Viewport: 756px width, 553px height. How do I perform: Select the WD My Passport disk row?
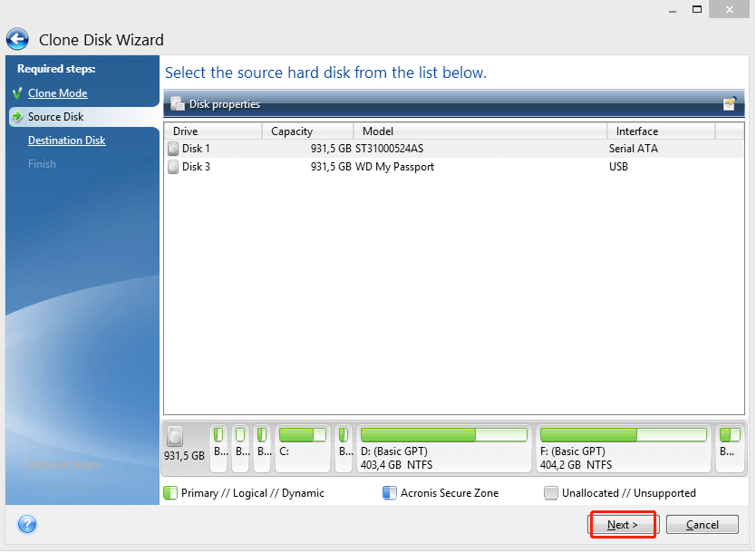point(399,167)
